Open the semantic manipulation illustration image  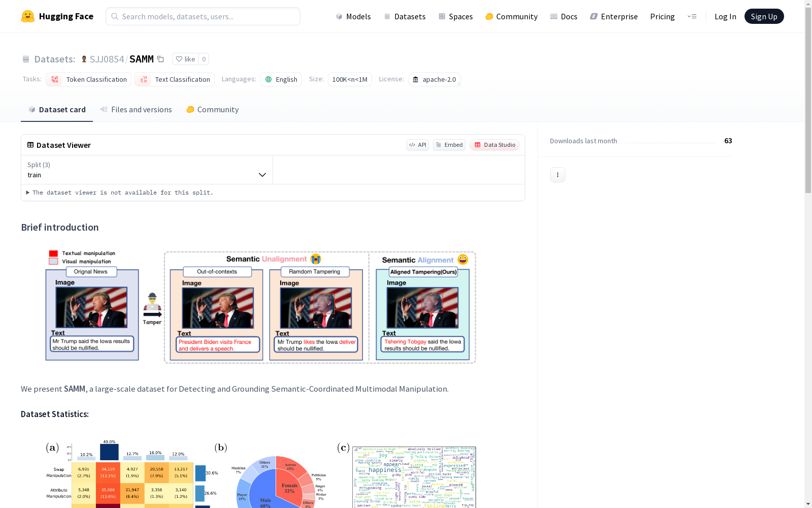tap(261, 306)
